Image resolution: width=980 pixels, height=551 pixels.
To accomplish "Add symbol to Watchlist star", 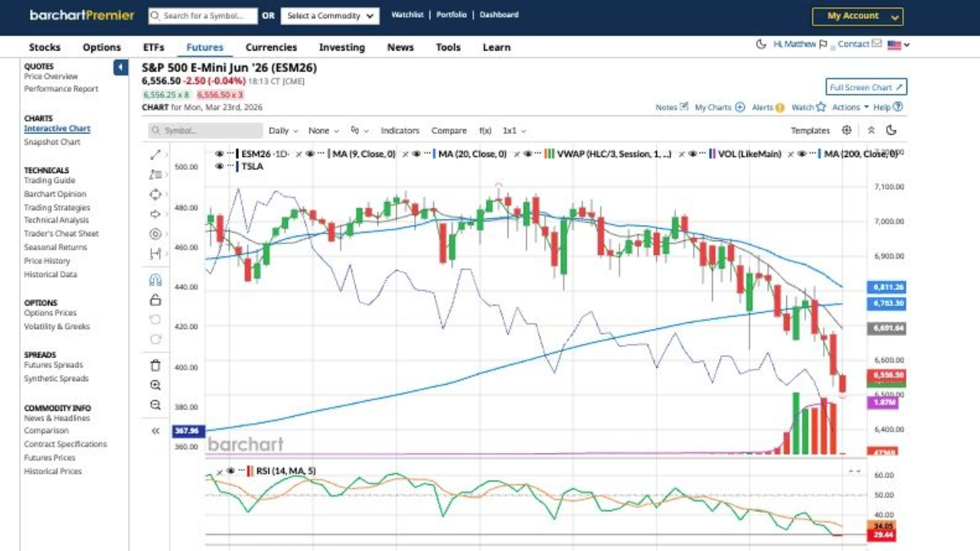I will coord(821,107).
